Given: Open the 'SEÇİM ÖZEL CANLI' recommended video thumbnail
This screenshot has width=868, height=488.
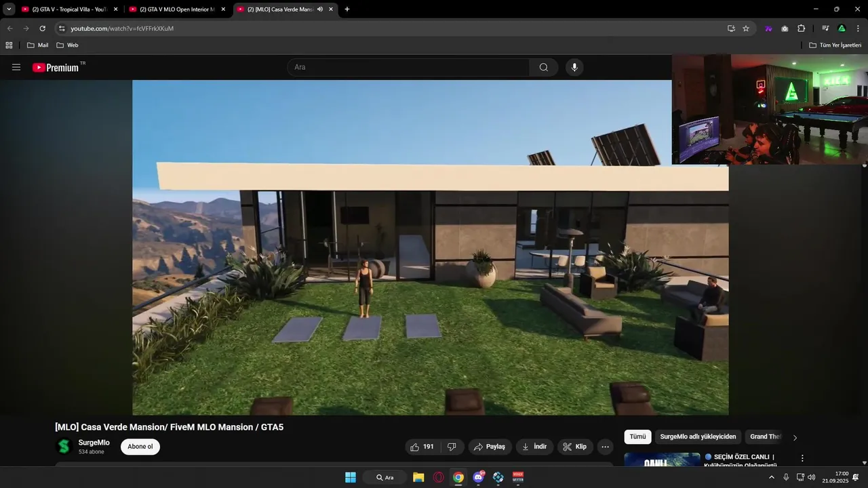Looking at the screenshot, I should pyautogui.click(x=662, y=460).
